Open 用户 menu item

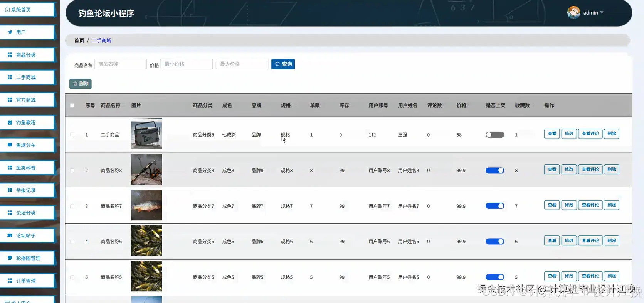[27, 32]
